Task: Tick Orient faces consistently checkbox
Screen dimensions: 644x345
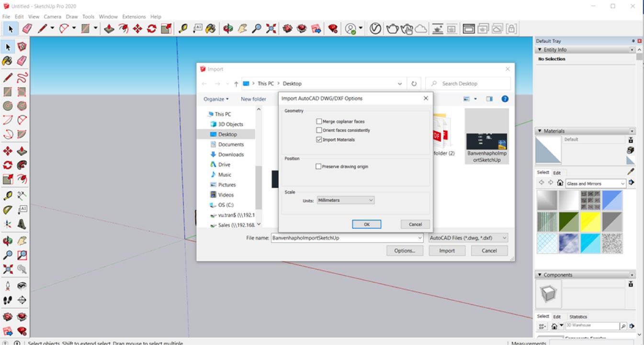Action: pos(319,130)
